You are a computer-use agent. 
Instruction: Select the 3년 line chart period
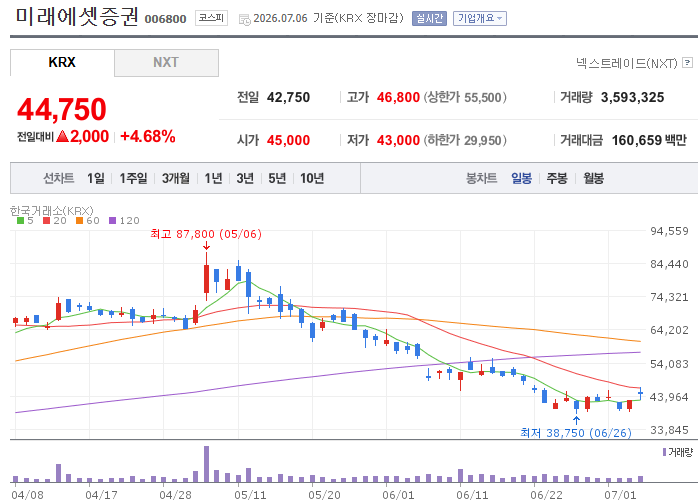245,178
